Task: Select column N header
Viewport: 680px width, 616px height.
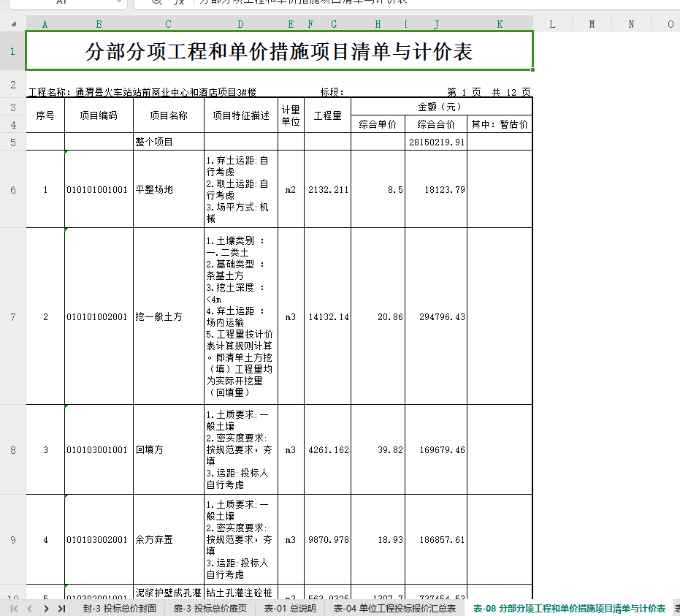Action: coord(631,24)
